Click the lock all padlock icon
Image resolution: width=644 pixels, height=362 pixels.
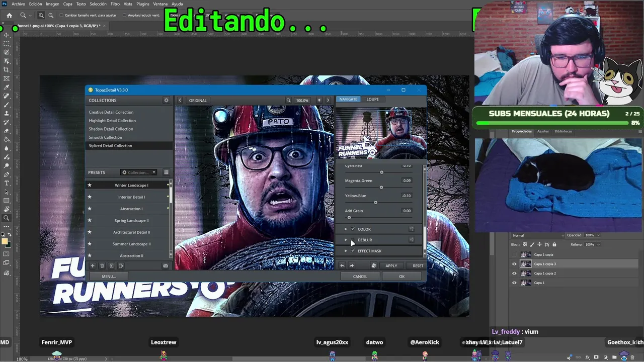pyautogui.click(x=554, y=244)
